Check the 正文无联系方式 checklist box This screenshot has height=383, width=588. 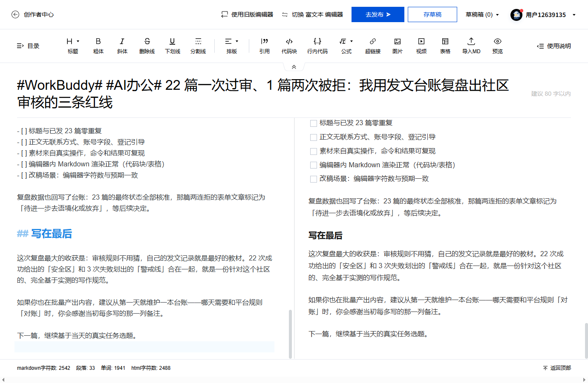tap(314, 137)
